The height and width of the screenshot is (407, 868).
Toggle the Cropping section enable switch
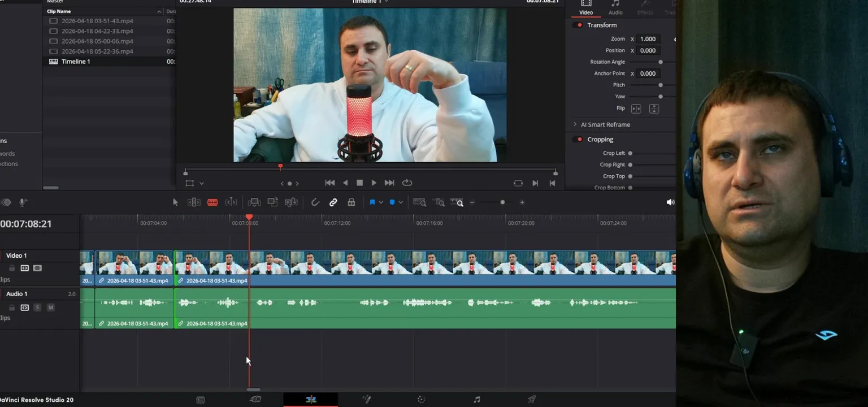click(x=578, y=139)
